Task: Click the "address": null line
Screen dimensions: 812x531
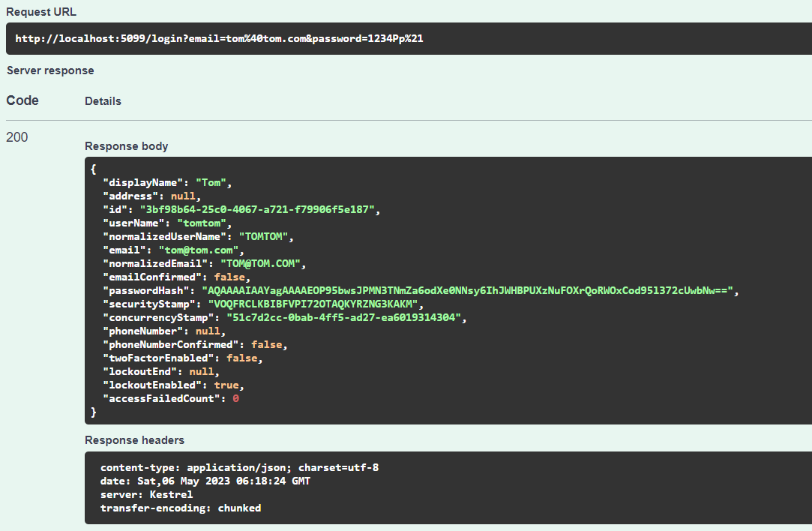Action: click(x=151, y=196)
